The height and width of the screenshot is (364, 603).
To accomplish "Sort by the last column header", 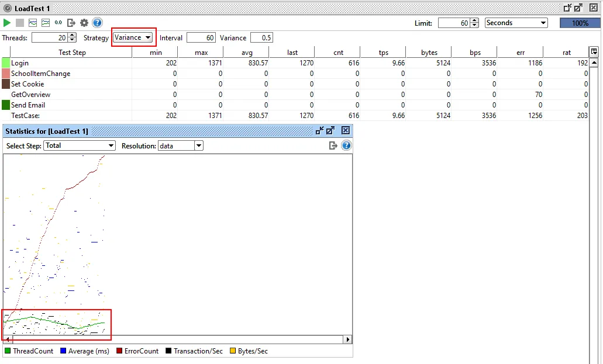I will 292,52.
